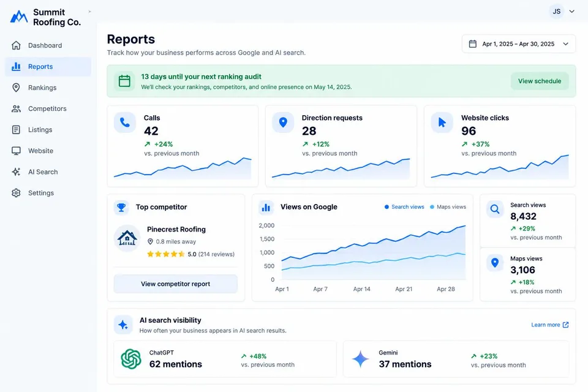
Task: Click the phone icon on the Calls card
Action: point(125,123)
